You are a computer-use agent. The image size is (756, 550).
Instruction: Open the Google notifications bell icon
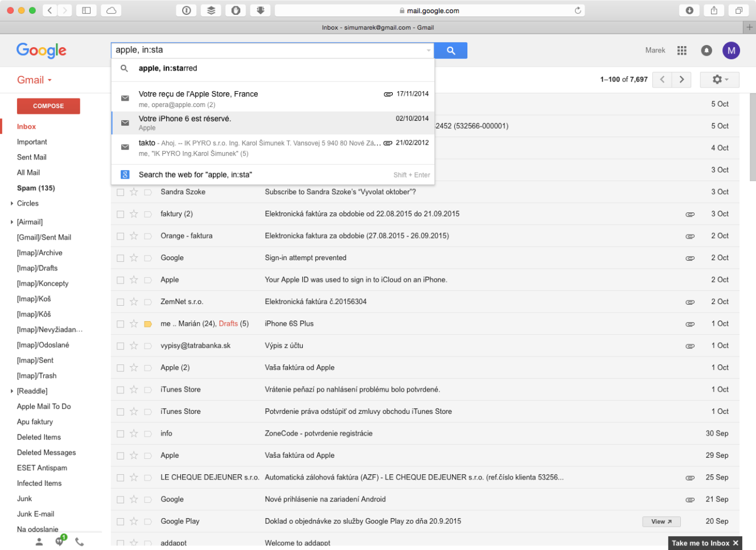pos(706,51)
